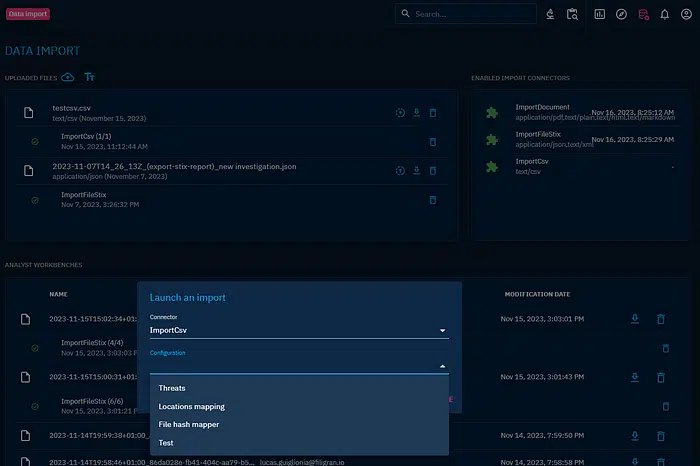
Task: Open the investigations compass icon
Action: (x=621, y=14)
